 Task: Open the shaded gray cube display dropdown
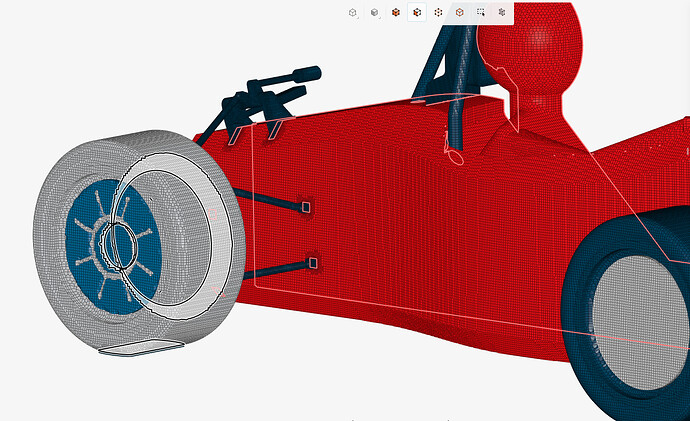[x=375, y=13]
